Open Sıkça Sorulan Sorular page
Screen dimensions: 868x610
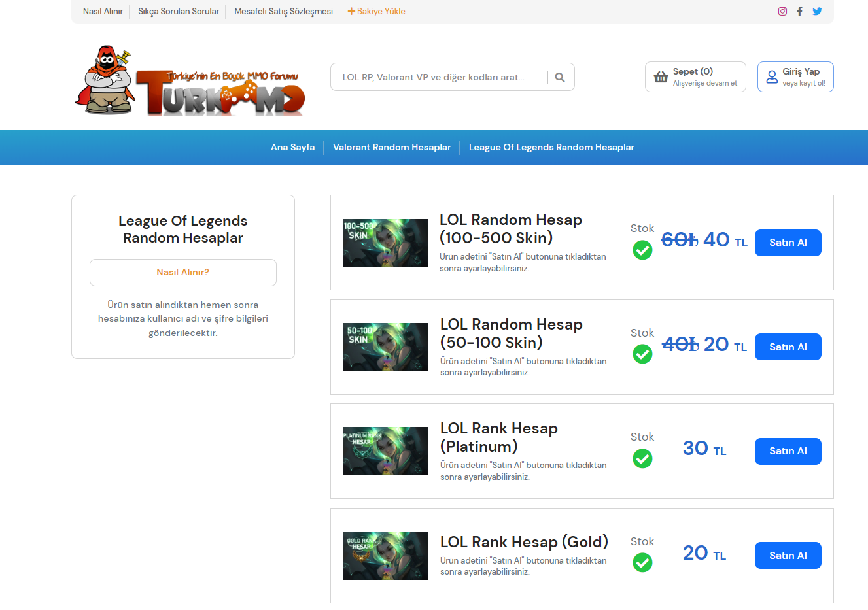179,11
